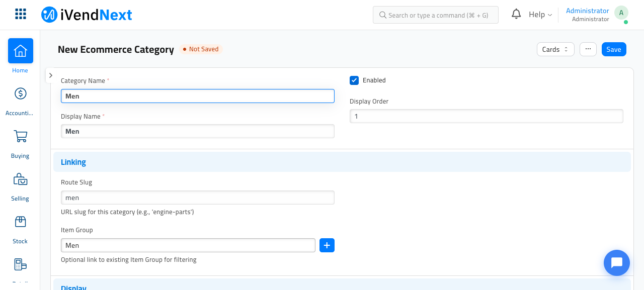This screenshot has height=290, width=644.
Task: Open the chat bubble widget
Action: coord(617,263)
